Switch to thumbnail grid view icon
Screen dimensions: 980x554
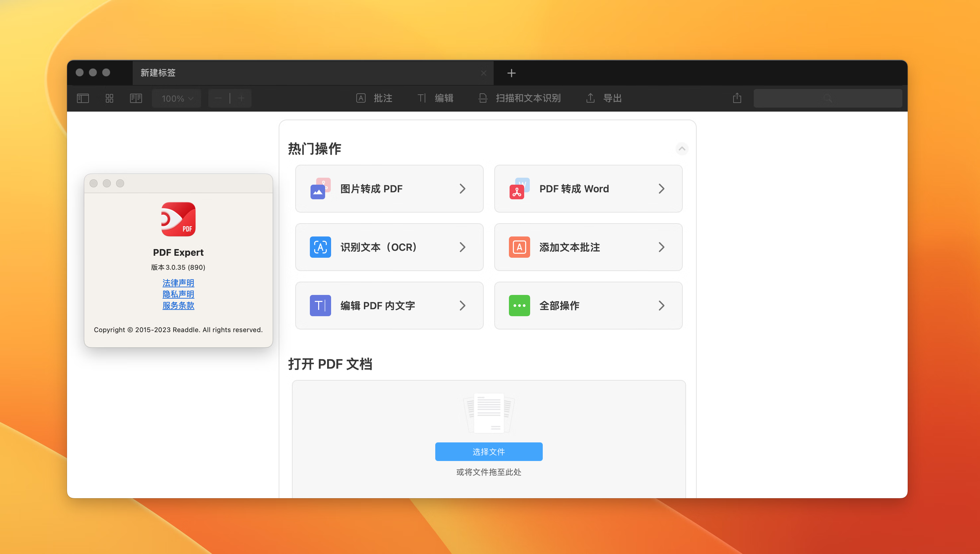coord(109,98)
